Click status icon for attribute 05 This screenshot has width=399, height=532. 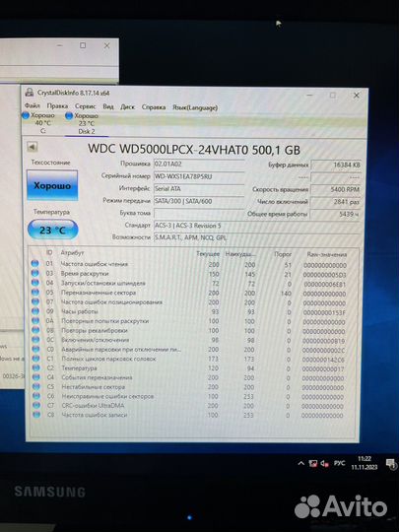tap(34, 292)
